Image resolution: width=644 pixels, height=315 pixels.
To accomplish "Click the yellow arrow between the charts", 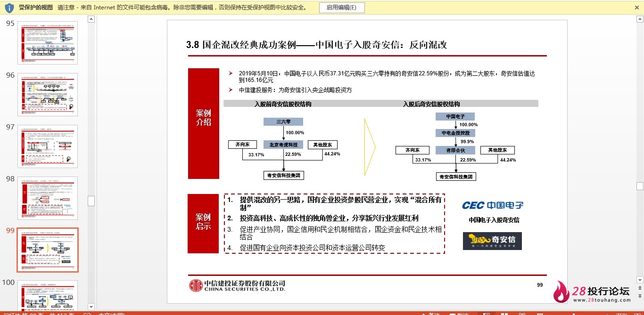I will [370, 147].
